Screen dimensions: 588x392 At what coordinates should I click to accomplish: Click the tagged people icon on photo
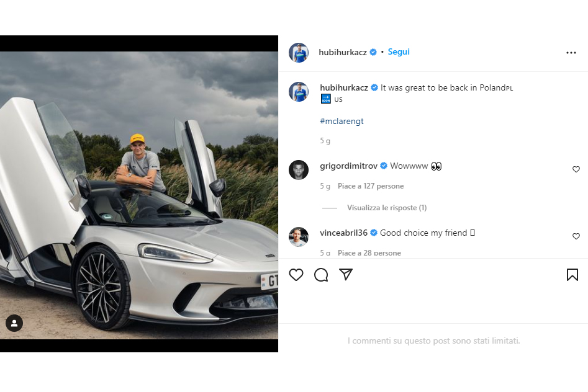pyautogui.click(x=14, y=323)
